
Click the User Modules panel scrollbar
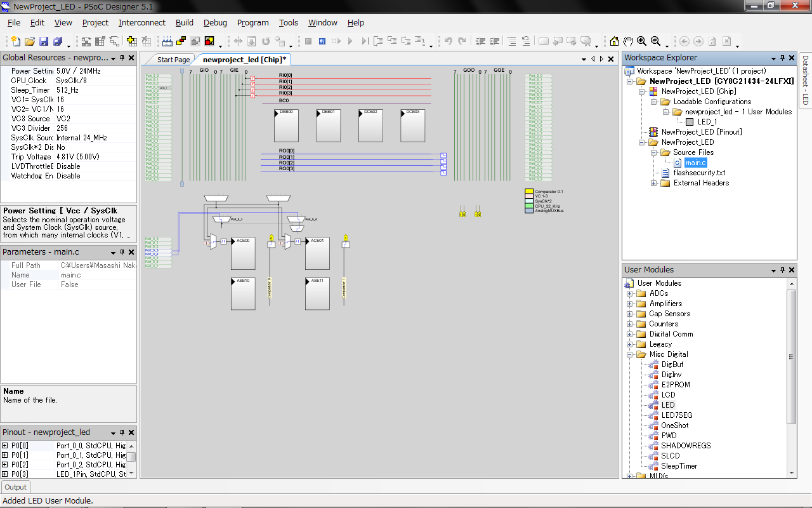click(791, 357)
